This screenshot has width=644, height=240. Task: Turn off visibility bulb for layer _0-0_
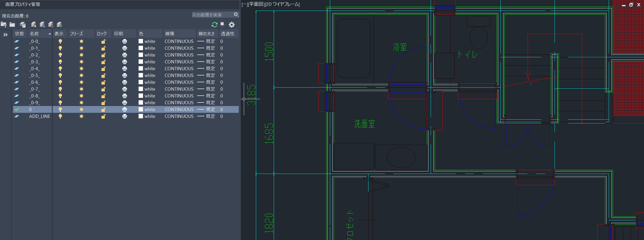pyautogui.click(x=60, y=41)
